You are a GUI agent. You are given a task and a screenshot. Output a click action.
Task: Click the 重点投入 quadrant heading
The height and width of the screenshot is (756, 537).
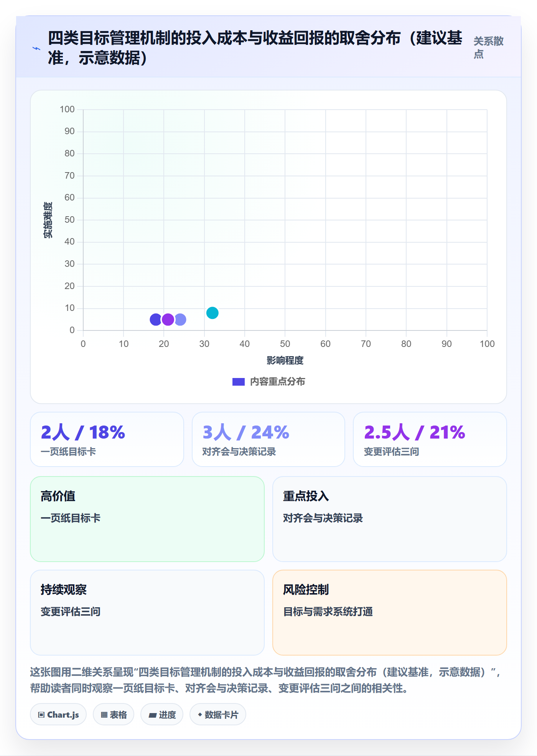pyautogui.click(x=306, y=496)
